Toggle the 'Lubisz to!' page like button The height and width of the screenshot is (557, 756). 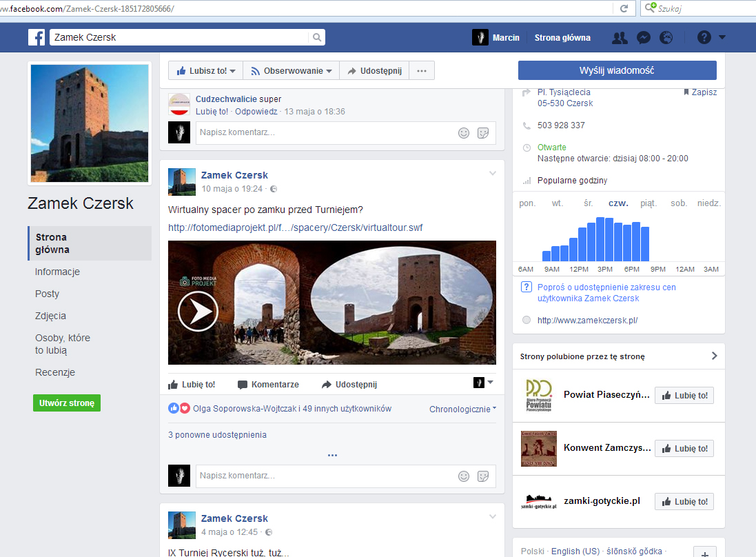[x=205, y=70]
